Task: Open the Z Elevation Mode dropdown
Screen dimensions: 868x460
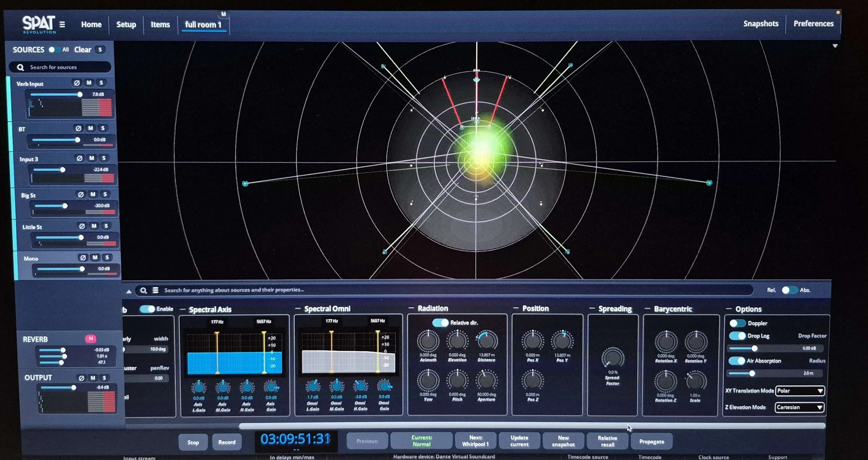Action: click(800, 407)
